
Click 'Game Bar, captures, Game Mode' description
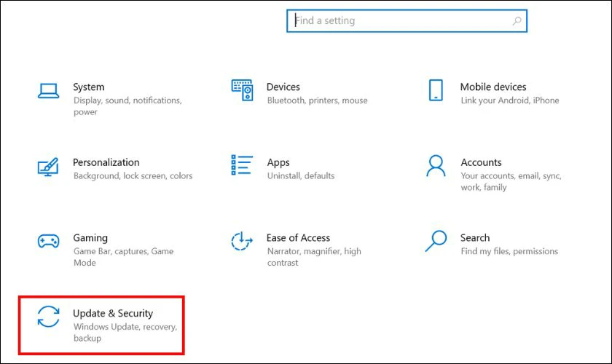point(122,257)
